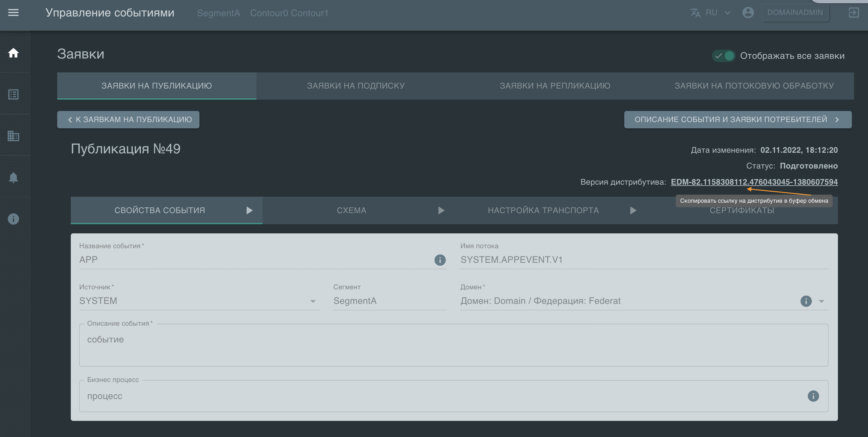
Task: Switch to 'Заявки на подписку' tab
Action: pyautogui.click(x=356, y=86)
